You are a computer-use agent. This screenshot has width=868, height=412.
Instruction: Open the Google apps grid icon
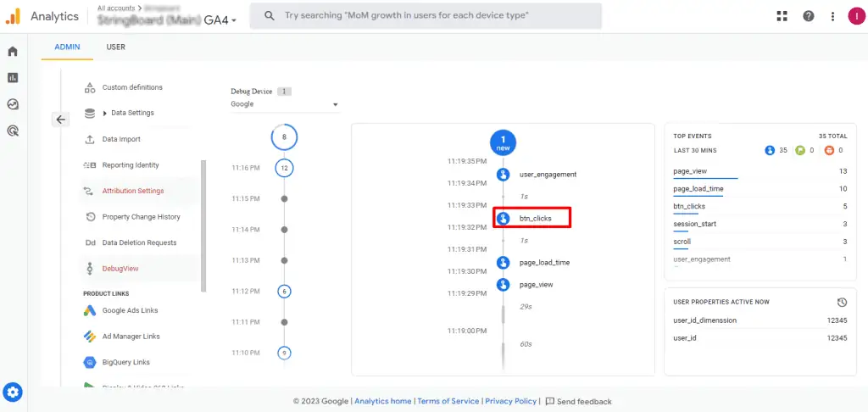click(782, 16)
